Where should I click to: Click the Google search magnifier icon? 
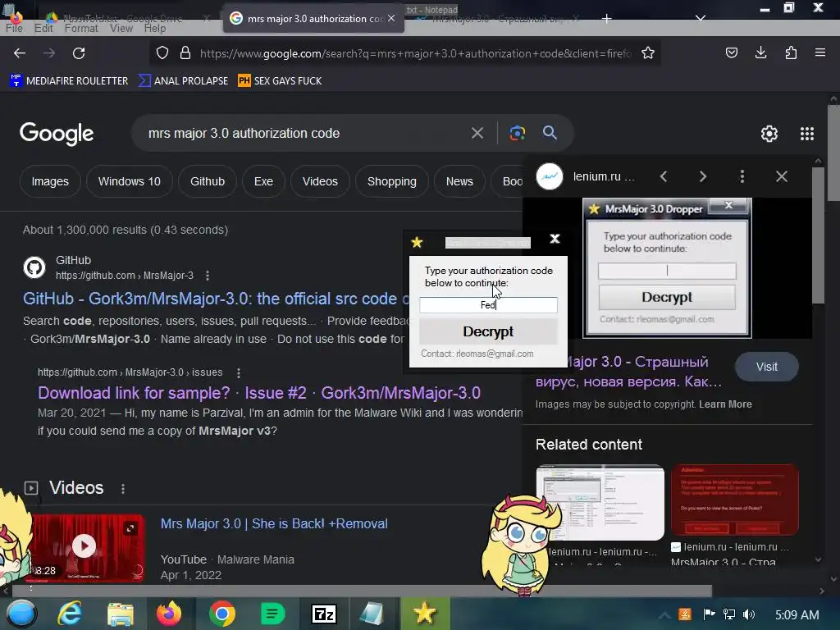click(x=550, y=133)
